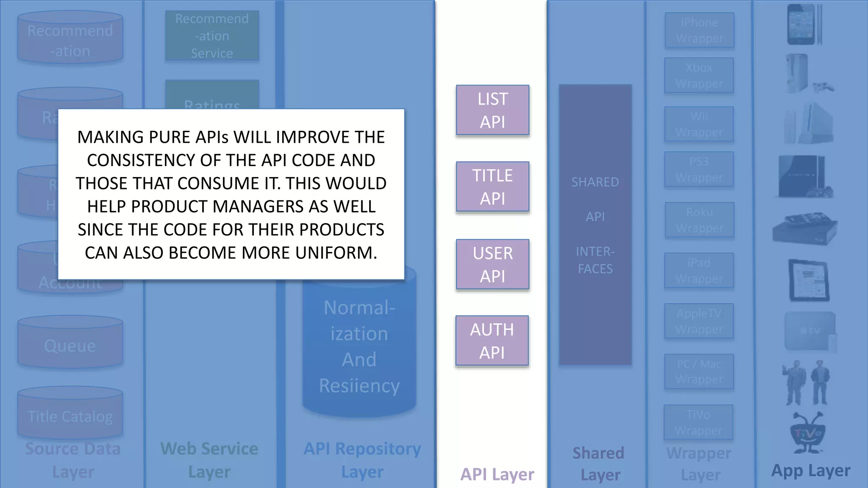Click the Apple TV device icon
This screenshot has width=868, height=488.
click(x=810, y=331)
